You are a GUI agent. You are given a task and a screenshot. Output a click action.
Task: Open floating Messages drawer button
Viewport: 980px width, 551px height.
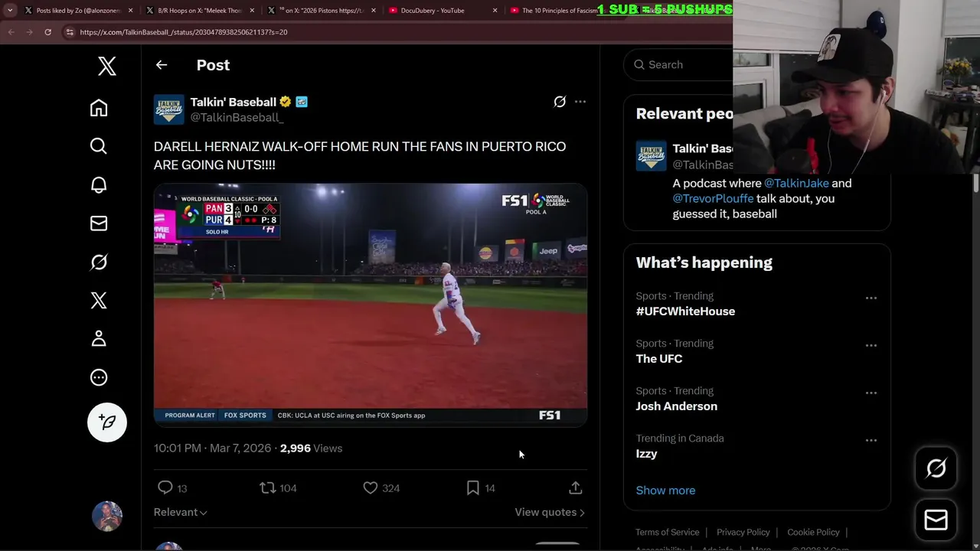click(x=936, y=520)
